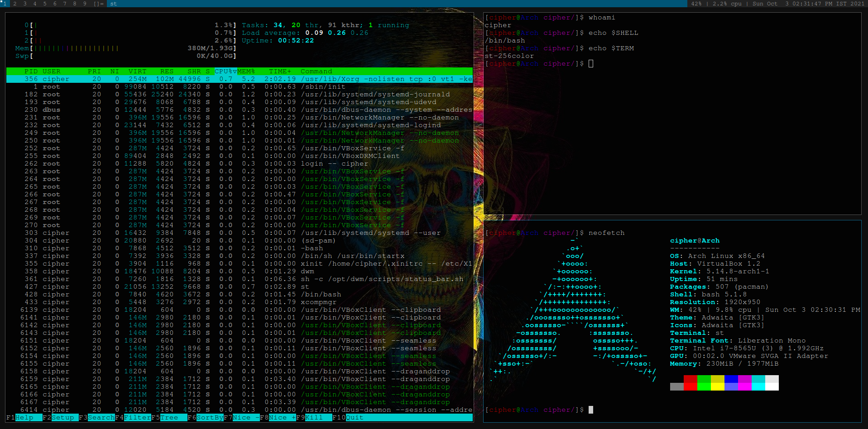Select the st process row PID 427
868x429 pixels.
[x=240, y=287]
